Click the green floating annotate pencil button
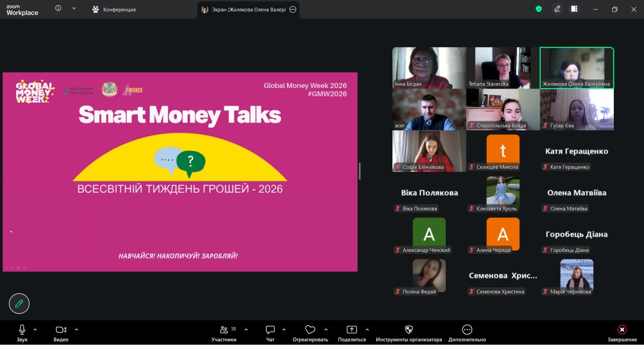644x345 pixels. 19,303
